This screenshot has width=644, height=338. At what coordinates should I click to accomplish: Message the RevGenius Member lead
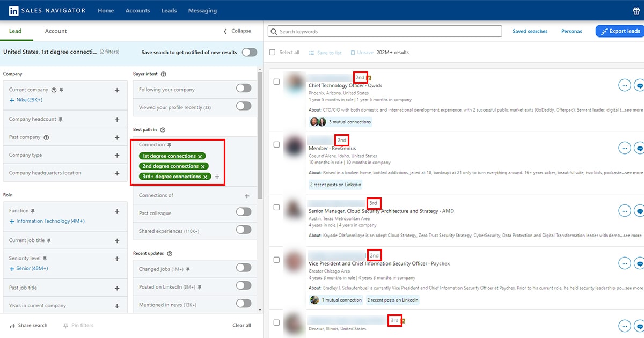click(639, 148)
